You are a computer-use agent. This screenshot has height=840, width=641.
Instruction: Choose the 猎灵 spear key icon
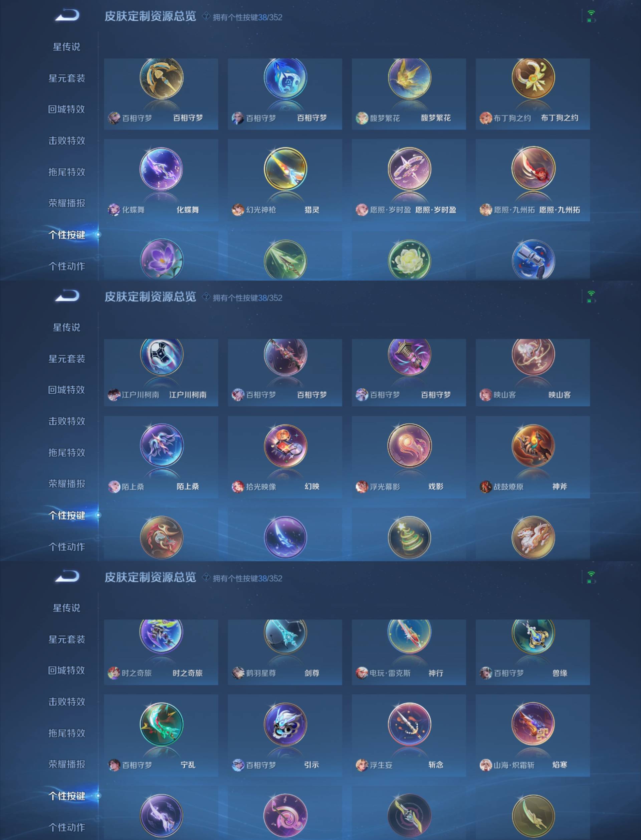click(285, 169)
